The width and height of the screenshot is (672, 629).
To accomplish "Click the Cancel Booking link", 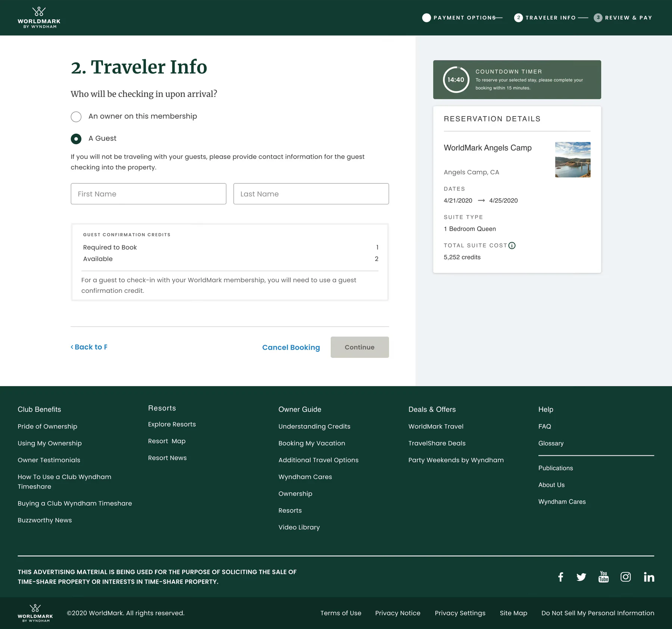I will (x=291, y=347).
